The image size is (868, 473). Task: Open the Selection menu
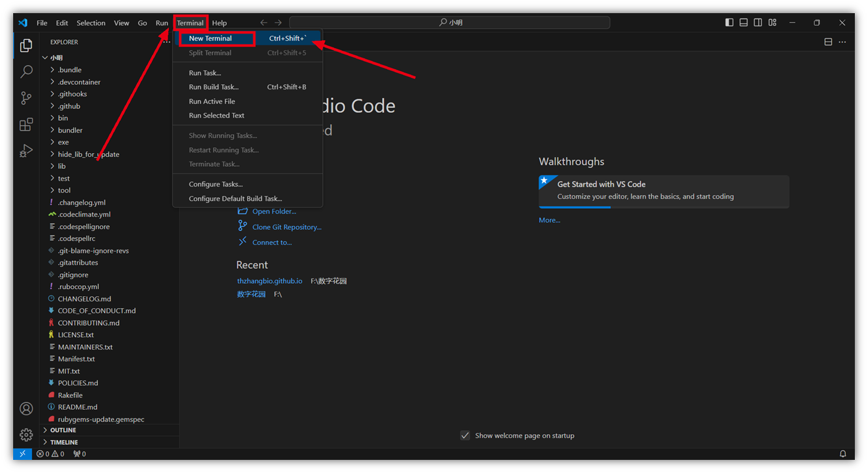pyautogui.click(x=91, y=23)
